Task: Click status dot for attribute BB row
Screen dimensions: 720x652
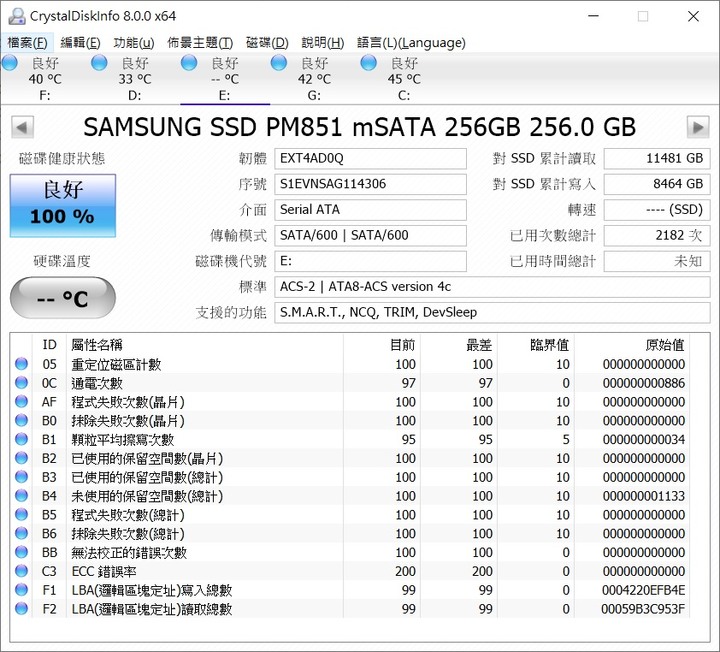Action: point(21,552)
